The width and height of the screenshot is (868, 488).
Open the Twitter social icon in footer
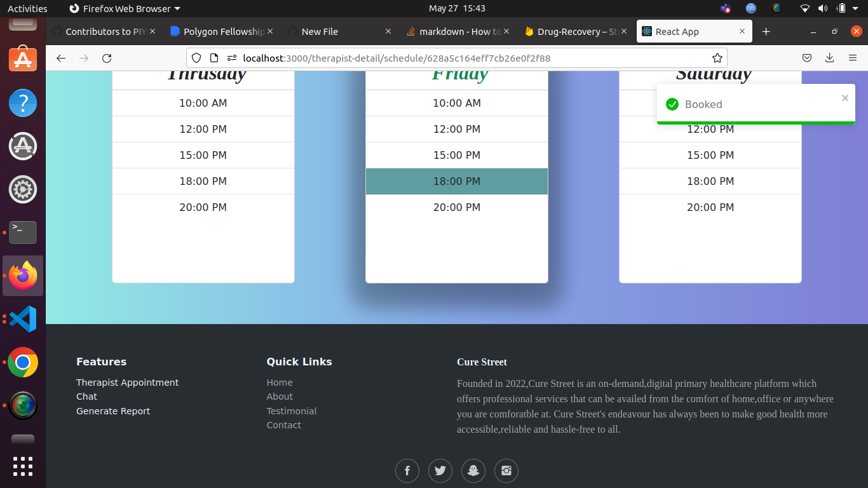pos(440,471)
